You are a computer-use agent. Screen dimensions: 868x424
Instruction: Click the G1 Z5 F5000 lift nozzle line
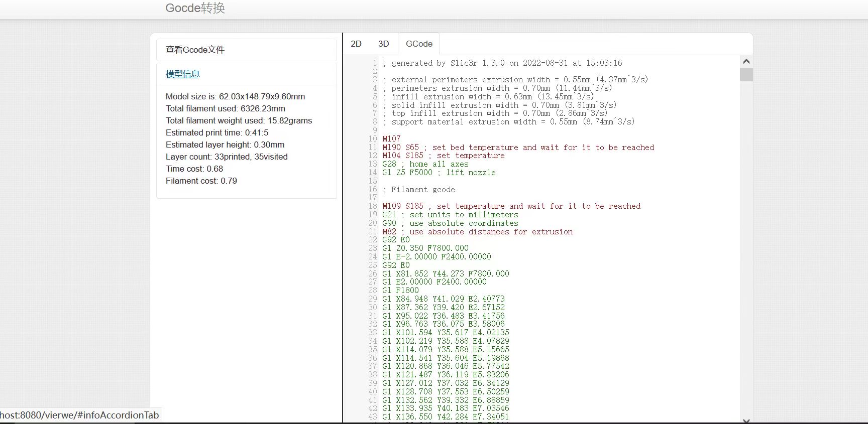tap(439, 173)
